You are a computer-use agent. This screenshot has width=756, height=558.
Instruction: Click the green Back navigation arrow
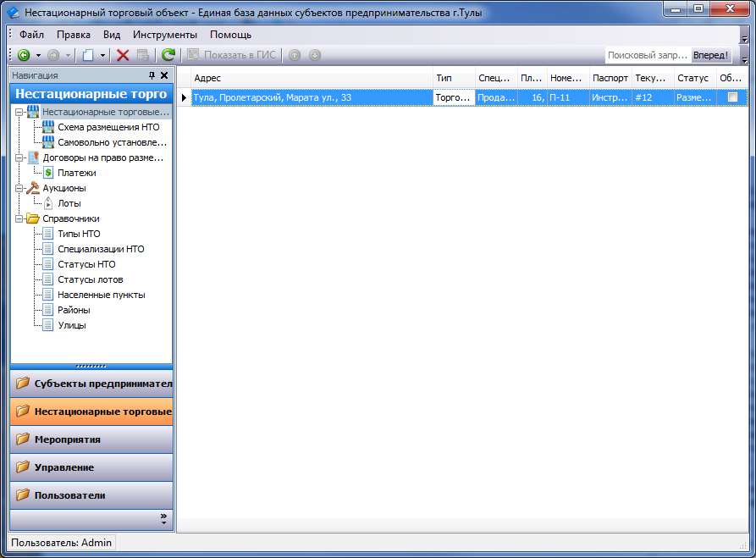(x=23, y=55)
